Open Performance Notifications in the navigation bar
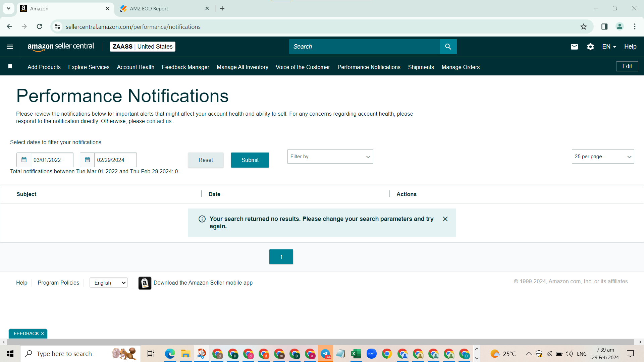Image resolution: width=644 pixels, height=362 pixels. 369,67
